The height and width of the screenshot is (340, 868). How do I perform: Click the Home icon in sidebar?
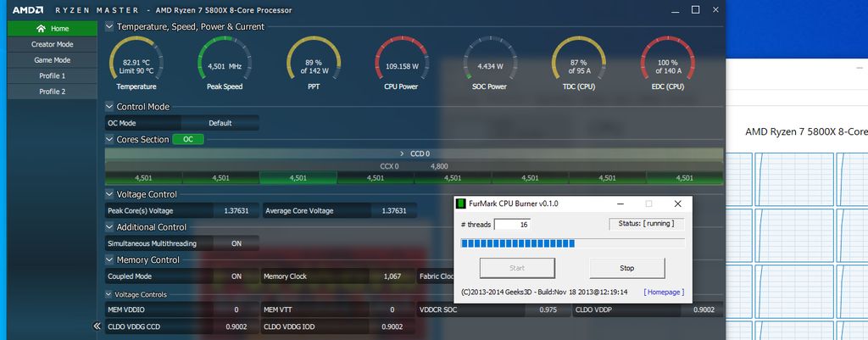pyautogui.click(x=41, y=28)
